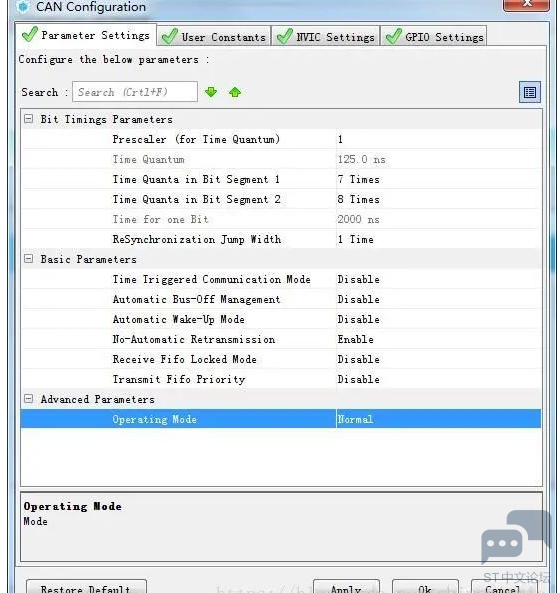This screenshot has height=593, width=560.
Task: Switch to the NVIC Settings tab
Action: pos(326,37)
